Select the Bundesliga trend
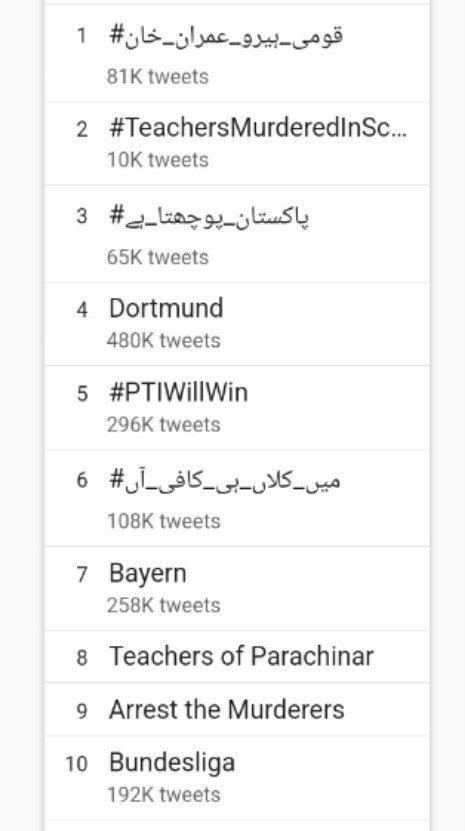 tap(236, 778)
